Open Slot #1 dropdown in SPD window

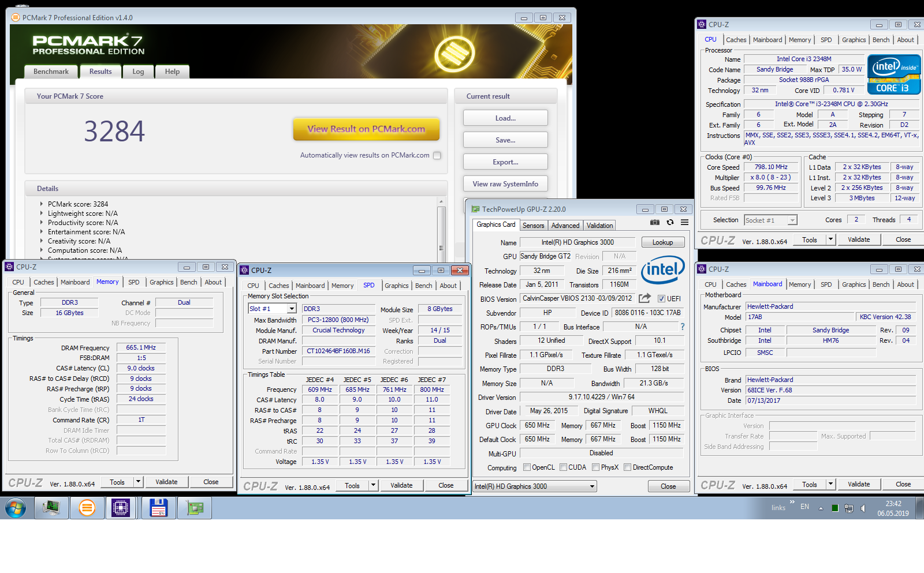(292, 309)
